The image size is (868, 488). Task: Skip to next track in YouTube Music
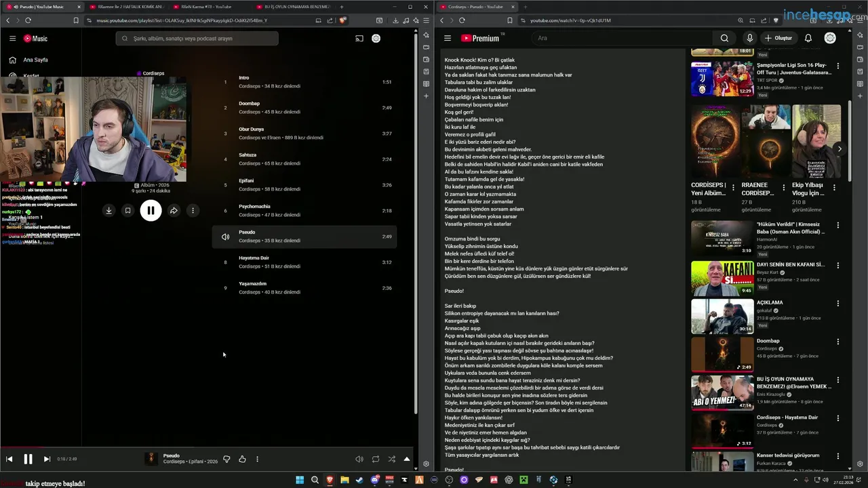(47, 459)
